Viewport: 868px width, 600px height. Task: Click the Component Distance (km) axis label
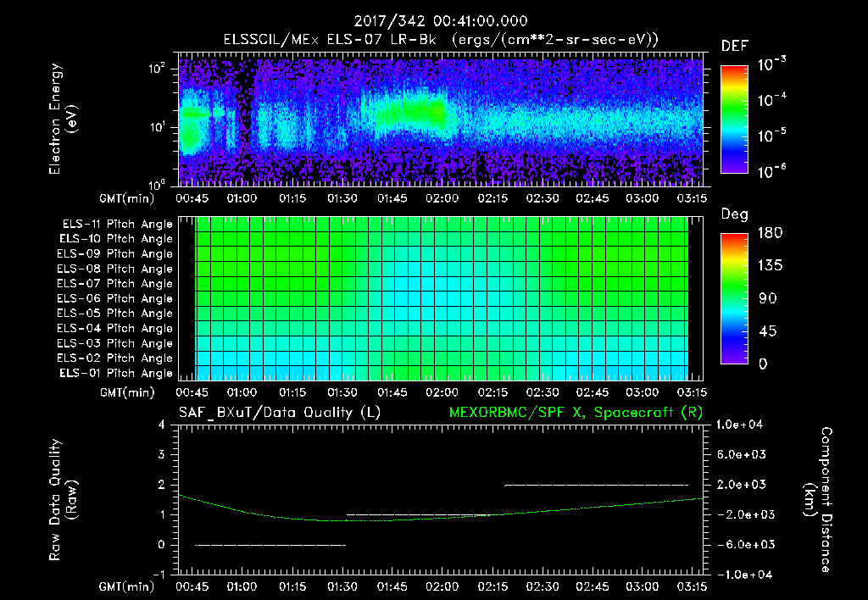tap(818, 500)
